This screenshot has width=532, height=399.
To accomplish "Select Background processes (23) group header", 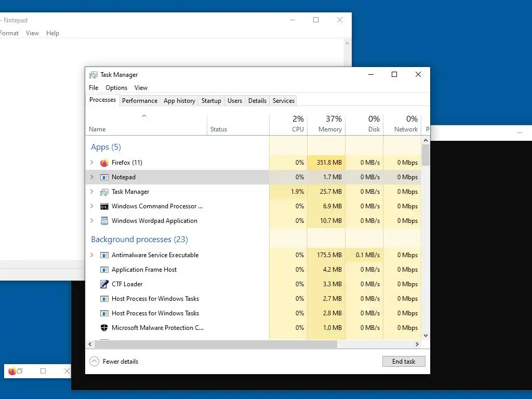I will click(139, 239).
